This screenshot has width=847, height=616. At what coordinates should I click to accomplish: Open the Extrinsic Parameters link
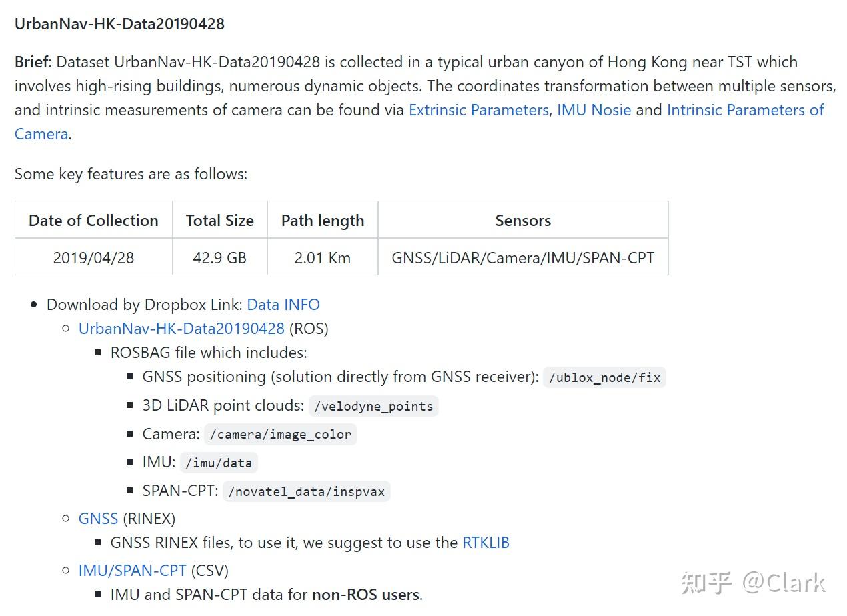(x=478, y=110)
